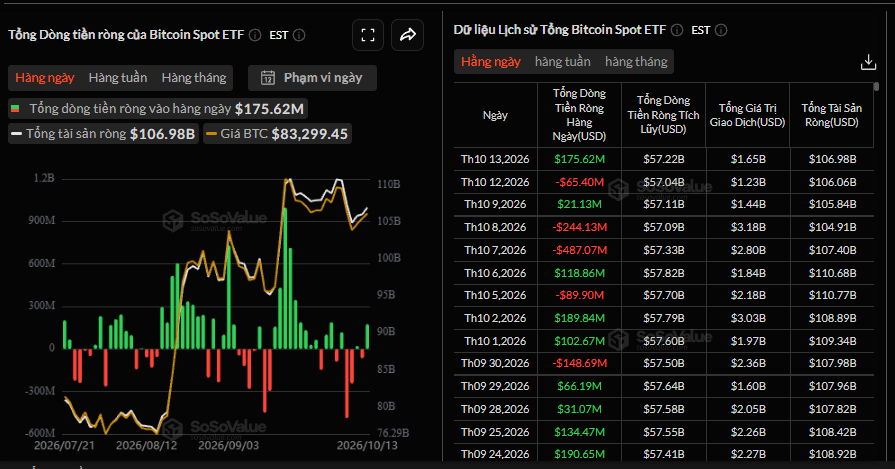Orange swatch of Giá BTC legend
Screen dimensions: 895x469
[x=211, y=134]
